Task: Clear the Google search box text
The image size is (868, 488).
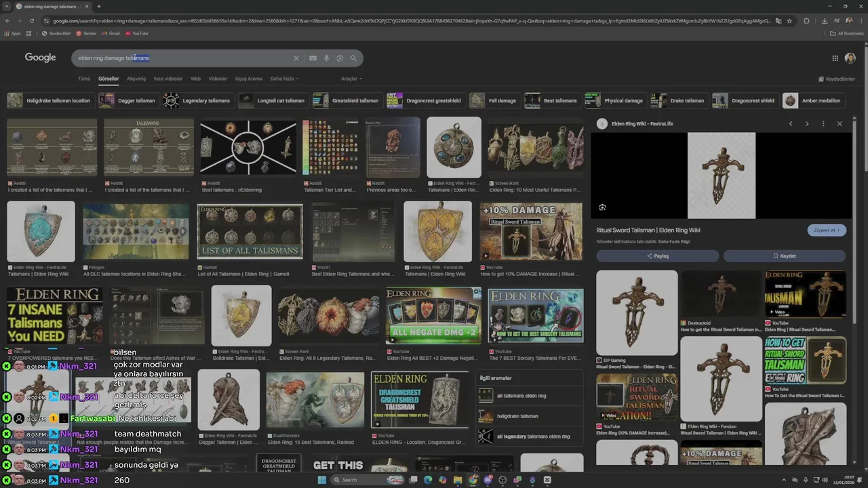Action: [296, 58]
